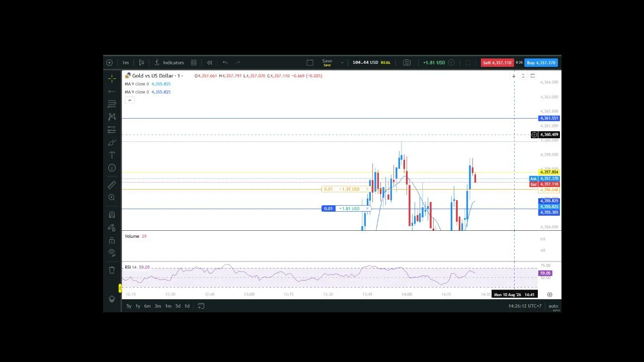Select the zoom in tool
The height and width of the screenshot is (362, 644).
(112, 198)
